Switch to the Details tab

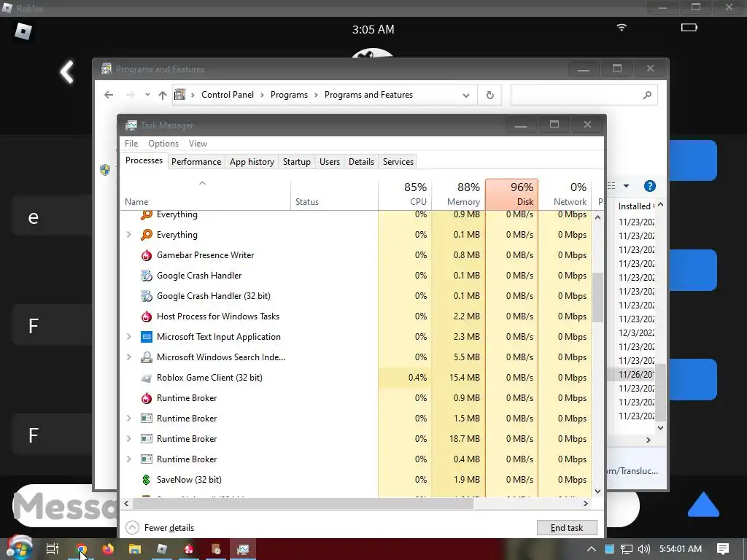pyautogui.click(x=362, y=162)
